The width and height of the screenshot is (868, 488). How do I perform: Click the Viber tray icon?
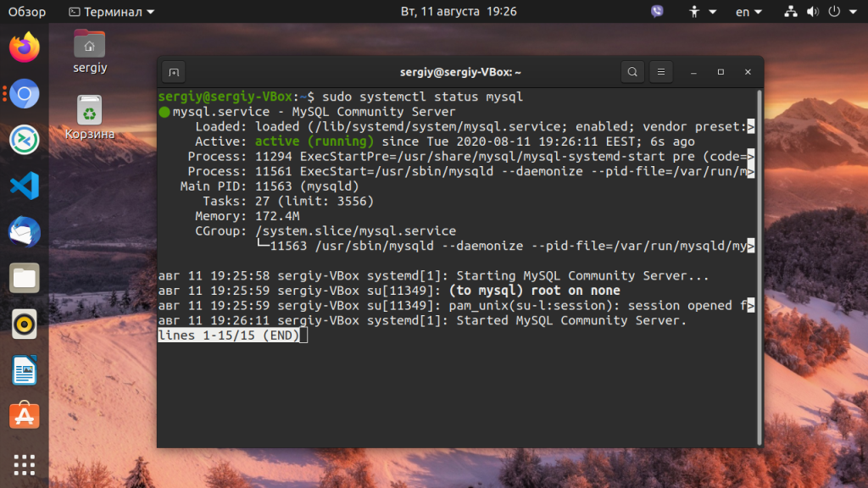(x=658, y=12)
